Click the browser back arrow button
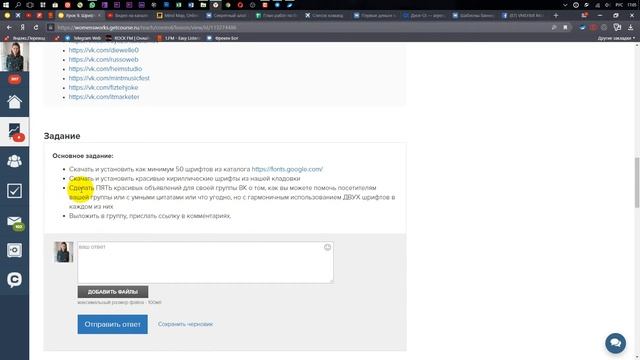640x360 pixels. pos(9,27)
